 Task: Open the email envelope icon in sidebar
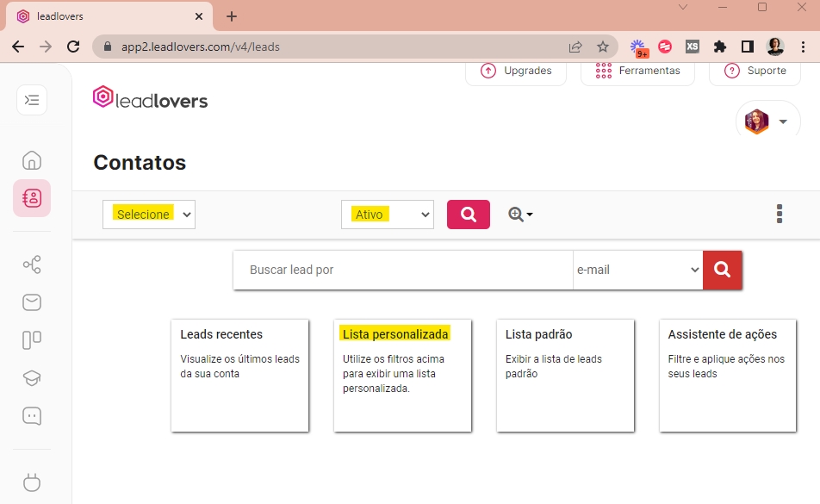tap(32, 302)
